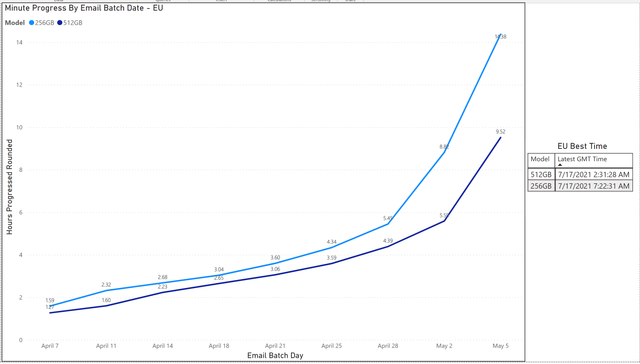Click the 3.59 data label on 512GB line
This screenshot has height=364, width=640.
(331, 258)
